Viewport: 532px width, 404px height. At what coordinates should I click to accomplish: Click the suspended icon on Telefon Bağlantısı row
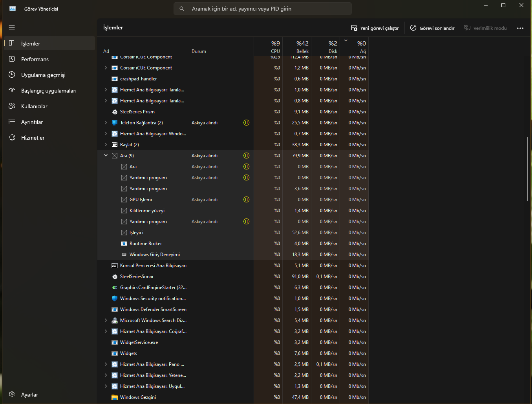click(x=246, y=123)
